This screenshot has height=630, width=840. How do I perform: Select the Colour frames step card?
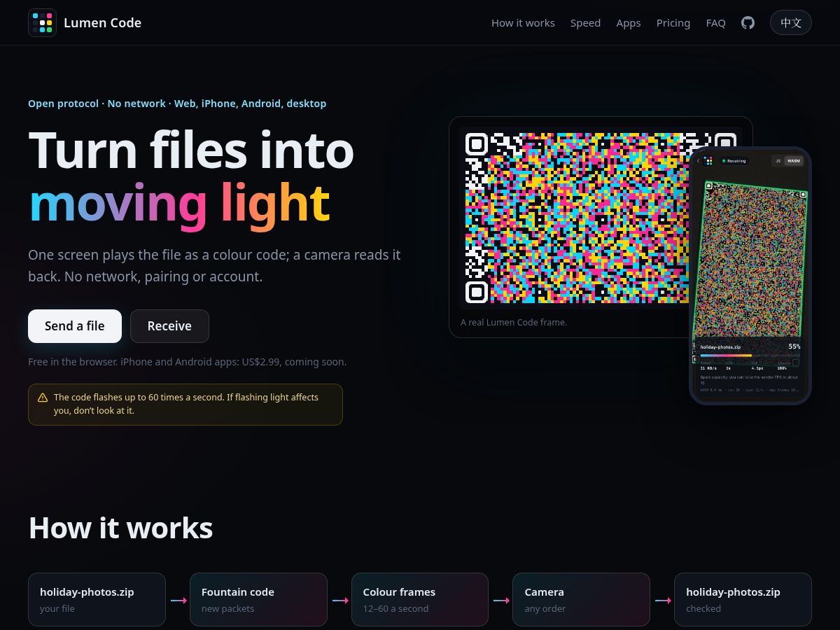coord(420,599)
